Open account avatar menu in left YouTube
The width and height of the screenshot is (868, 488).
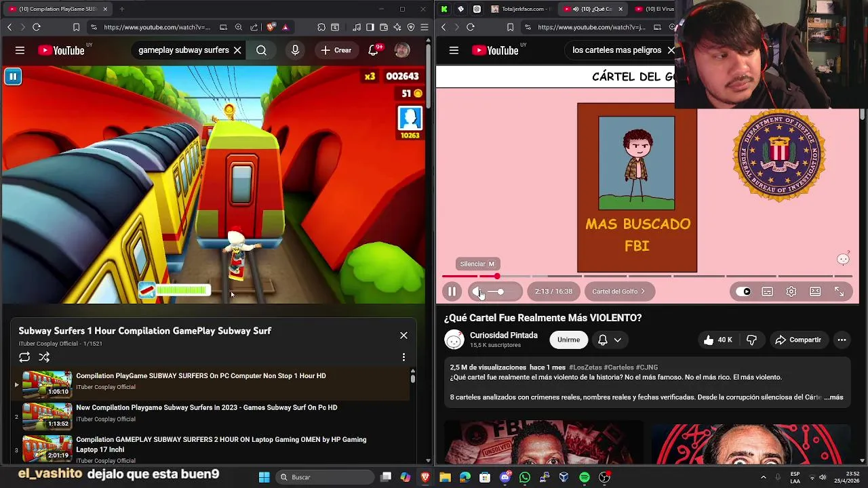pyautogui.click(x=402, y=50)
